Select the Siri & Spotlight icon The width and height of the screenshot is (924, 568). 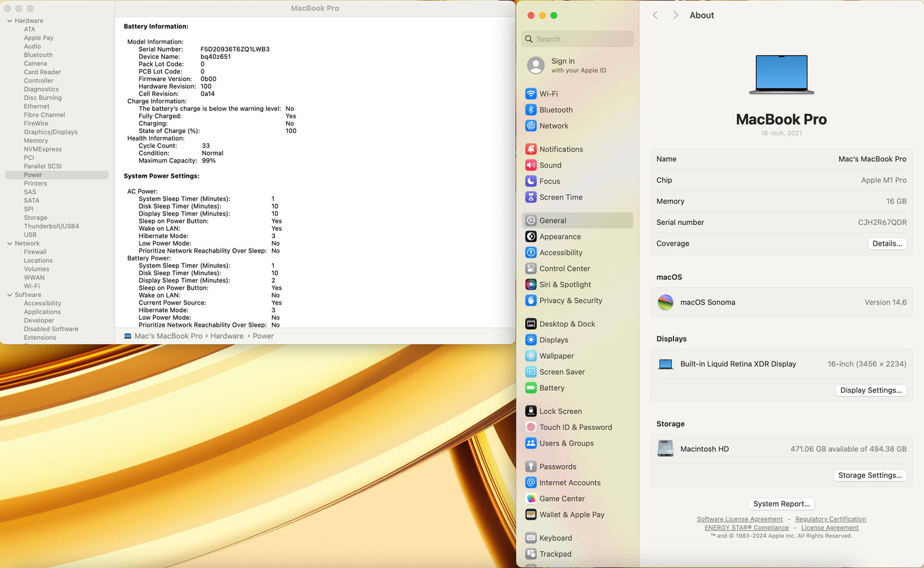tap(531, 285)
